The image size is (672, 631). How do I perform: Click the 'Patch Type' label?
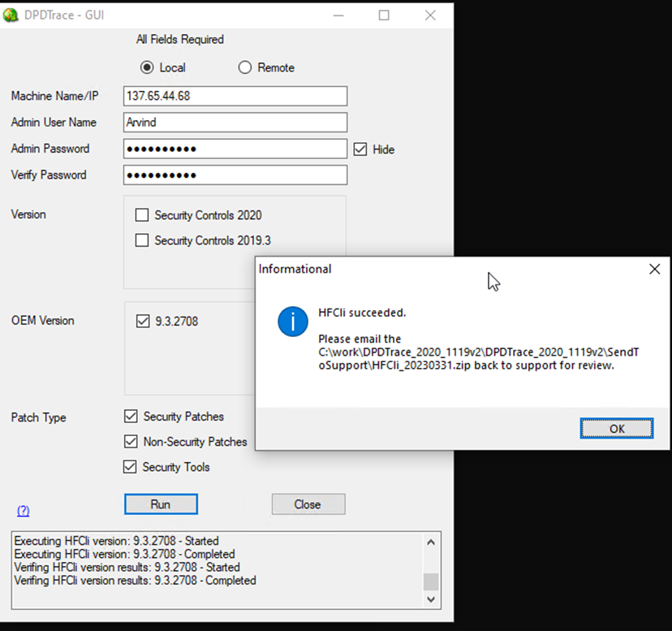[x=39, y=417]
